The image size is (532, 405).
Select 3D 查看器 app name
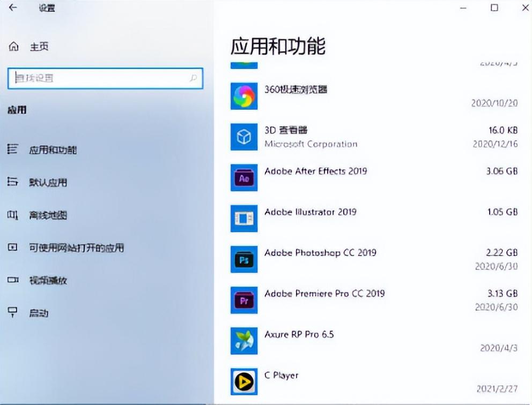tap(286, 130)
